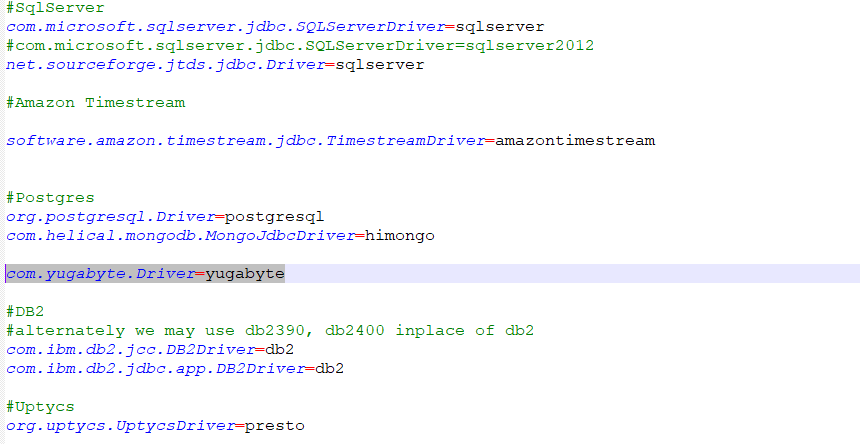Screen dimensions: 860x444
Task: Click the commented sqlserver2012 line
Action: pyautogui.click(x=300, y=45)
